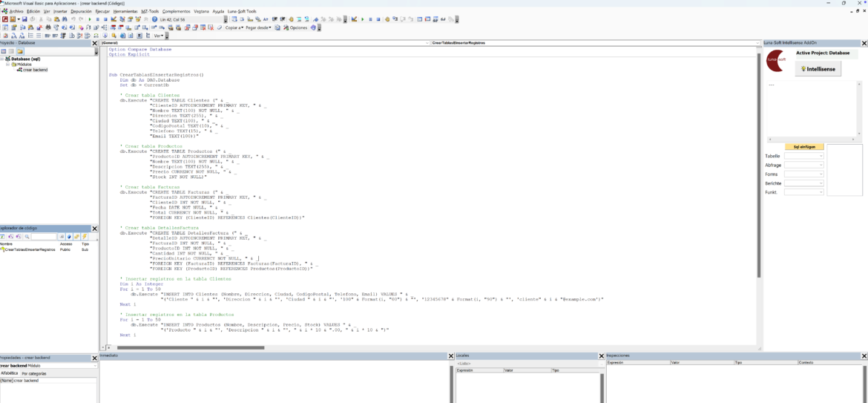This screenshot has height=403, width=868.
Task: Select the crear backend module
Action: pyautogui.click(x=35, y=70)
